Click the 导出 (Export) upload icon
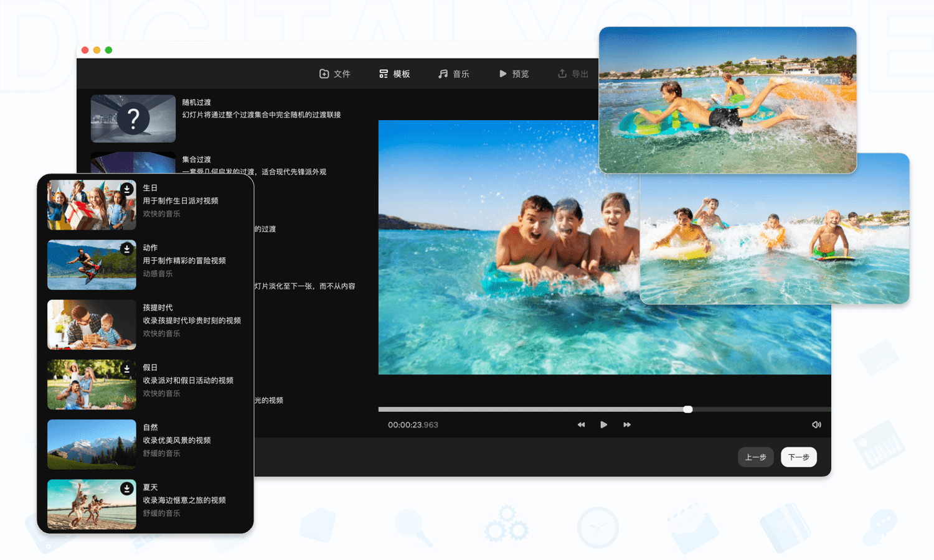934x560 pixels. (x=561, y=73)
